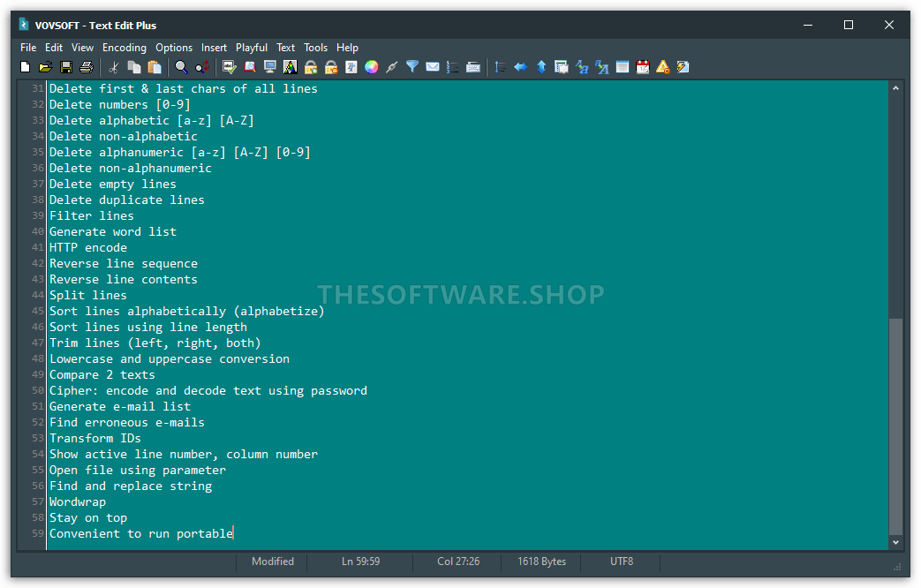The height and width of the screenshot is (588, 921).
Task: Click the overlapping windows toolbar icon
Action: 562,67
